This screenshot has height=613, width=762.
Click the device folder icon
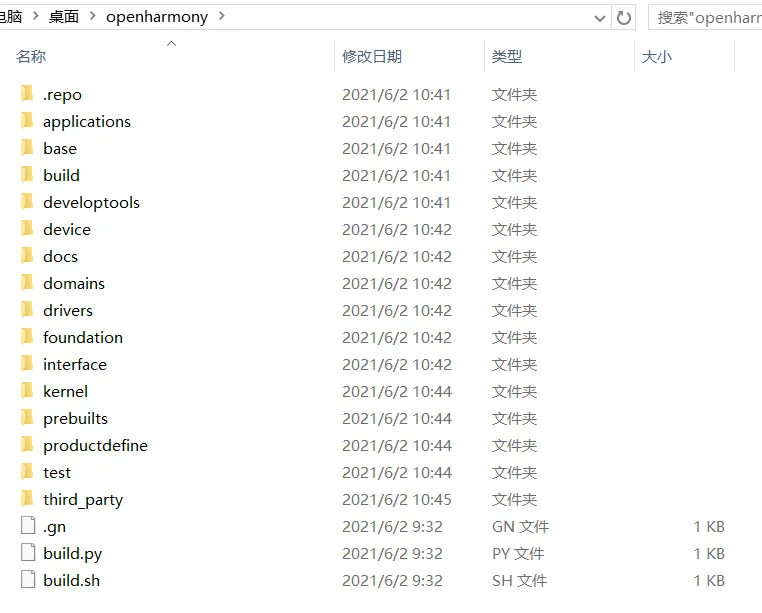click(28, 228)
